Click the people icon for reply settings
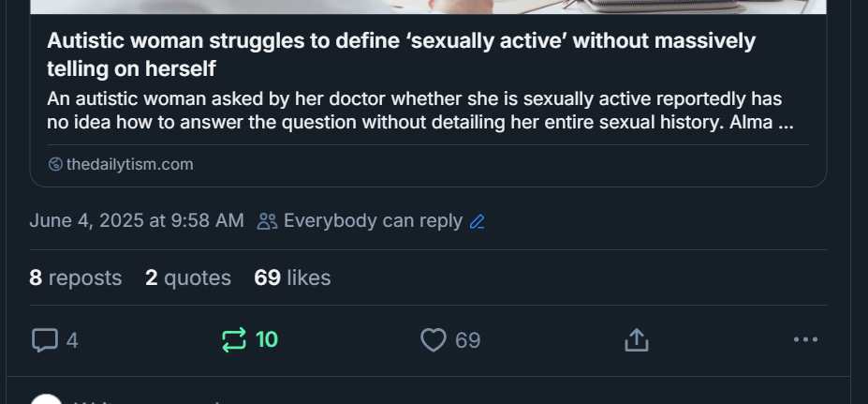The image size is (868, 404). coord(267,222)
